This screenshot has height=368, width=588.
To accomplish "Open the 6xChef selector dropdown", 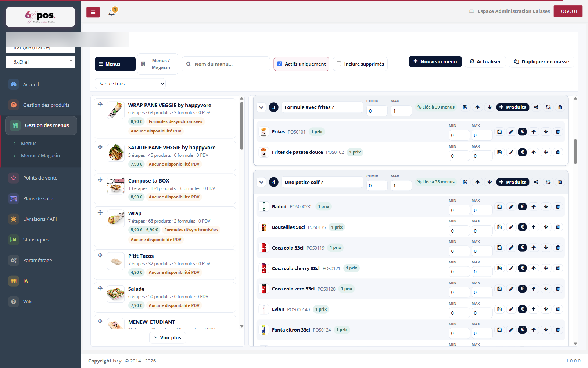I will click(40, 62).
